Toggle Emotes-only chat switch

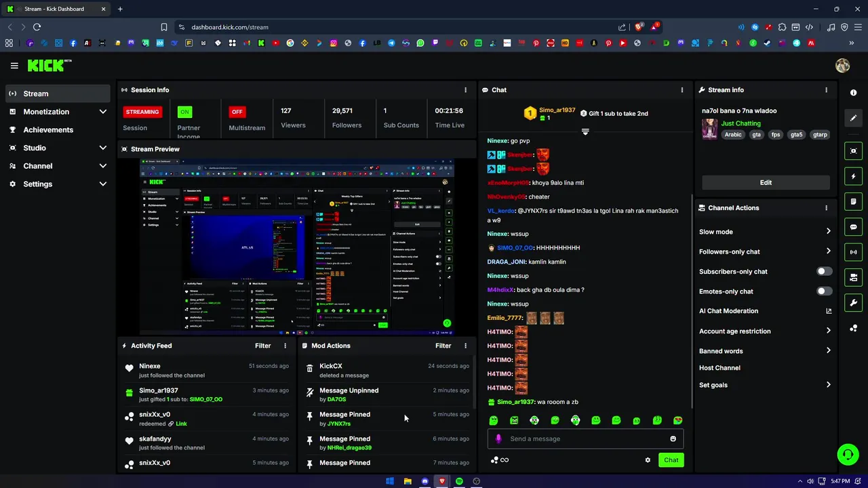pos(824,291)
